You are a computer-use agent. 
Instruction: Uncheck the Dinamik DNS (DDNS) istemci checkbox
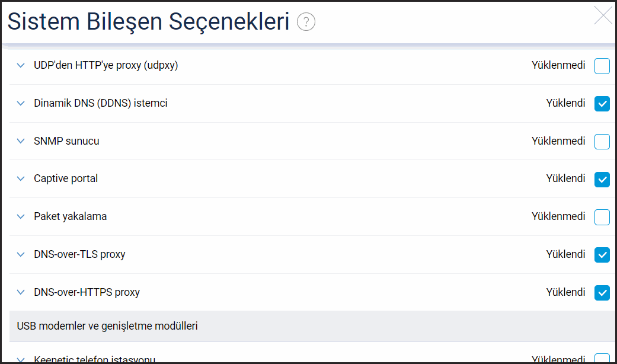(602, 104)
